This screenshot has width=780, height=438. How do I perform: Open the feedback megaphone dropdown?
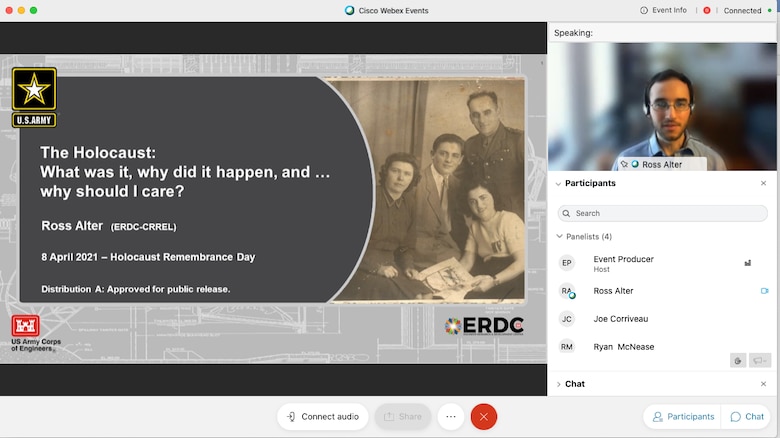pos(760,360)
